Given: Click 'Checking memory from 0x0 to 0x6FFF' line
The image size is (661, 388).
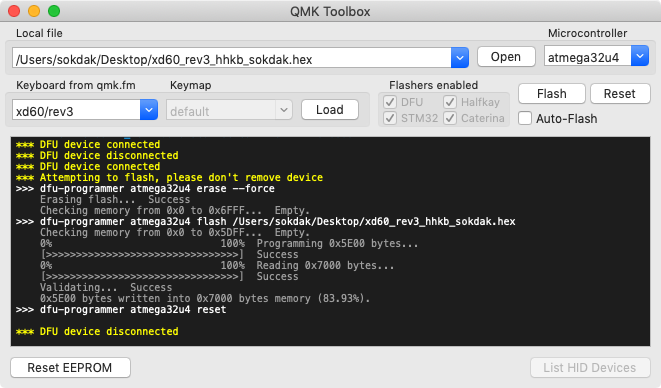Looking at the screenshot, I should 175,210.
